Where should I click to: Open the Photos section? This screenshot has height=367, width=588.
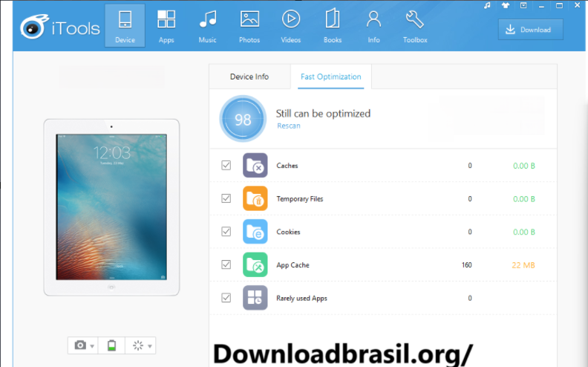coord(249,25)
